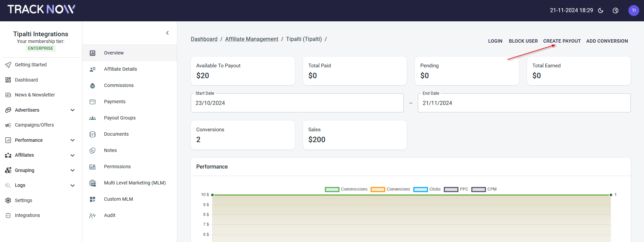
Task: Click the Start Date input field
Action: [x=297, y=103]
